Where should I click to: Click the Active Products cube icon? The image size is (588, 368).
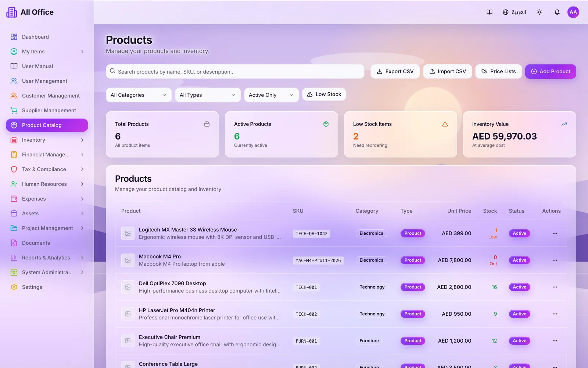(x=326, y=124)
